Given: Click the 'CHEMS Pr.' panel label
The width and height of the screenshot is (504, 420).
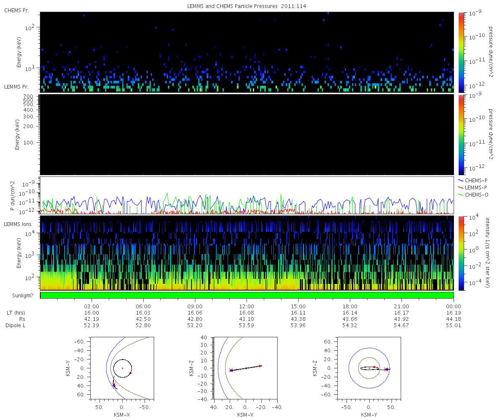Looking at the screenshot, I should [16, 10].
